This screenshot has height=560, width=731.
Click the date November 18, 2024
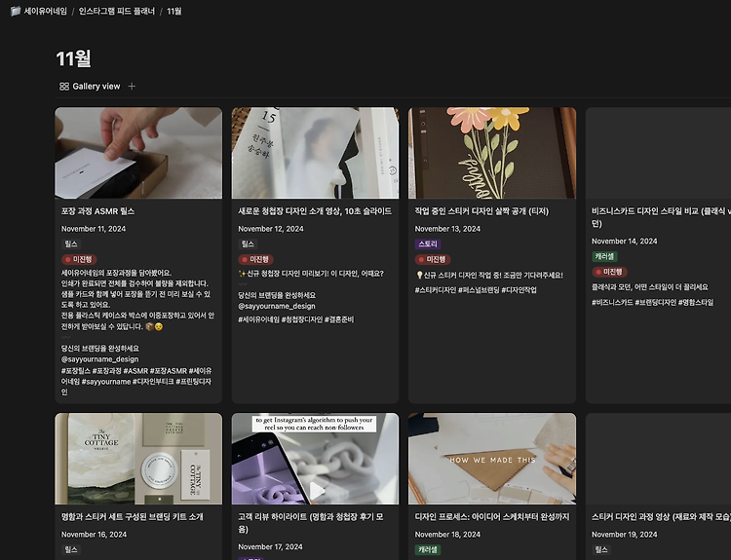447,535
